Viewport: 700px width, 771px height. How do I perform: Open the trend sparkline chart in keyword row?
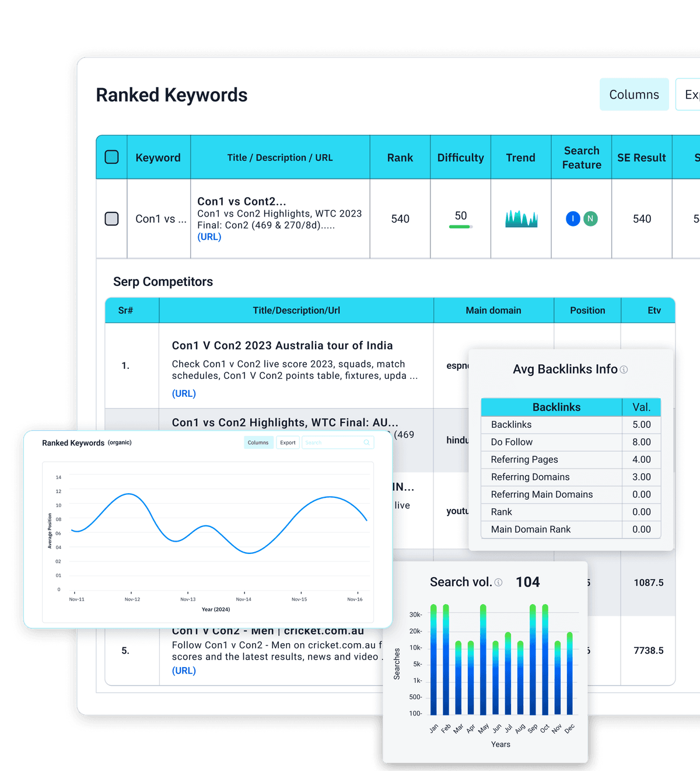click(x=521, y=219)
